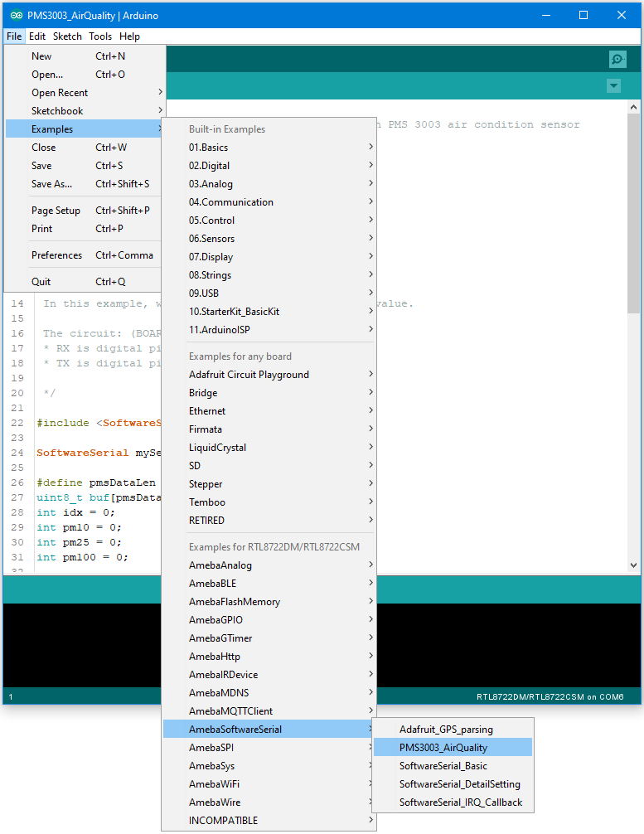644x834 pixels.
Task: Select Page Setup menu entry
Action: coord(84,211)
